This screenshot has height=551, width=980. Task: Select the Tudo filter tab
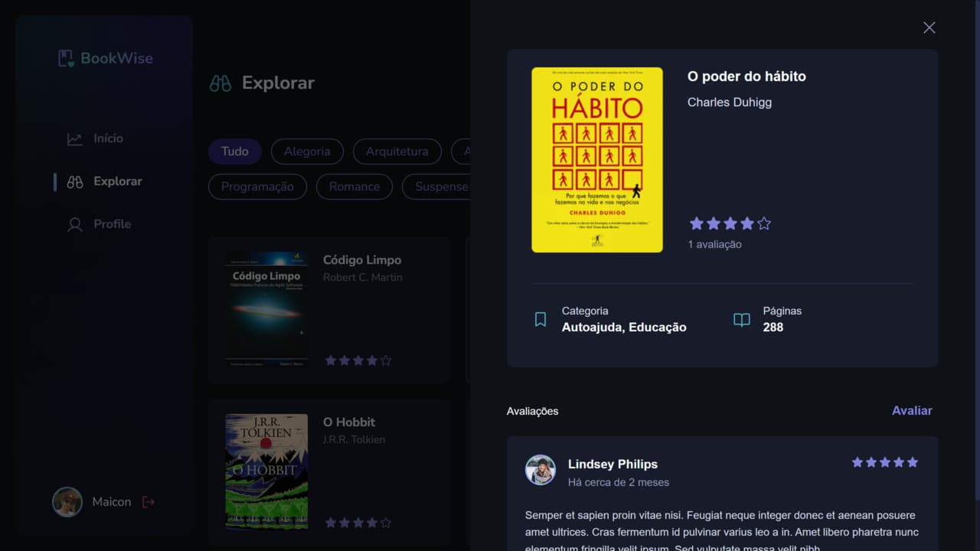pyautogui.click(x=234, y=151)
